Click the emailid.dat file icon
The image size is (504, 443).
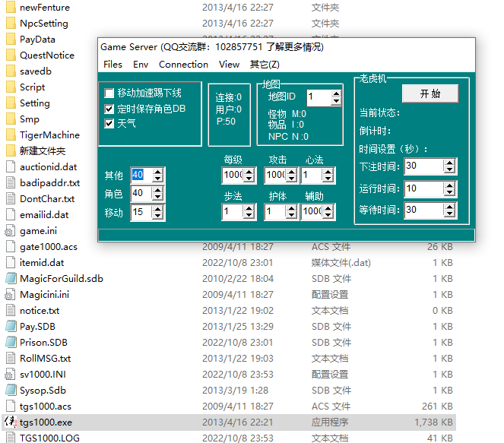point(11,214)
